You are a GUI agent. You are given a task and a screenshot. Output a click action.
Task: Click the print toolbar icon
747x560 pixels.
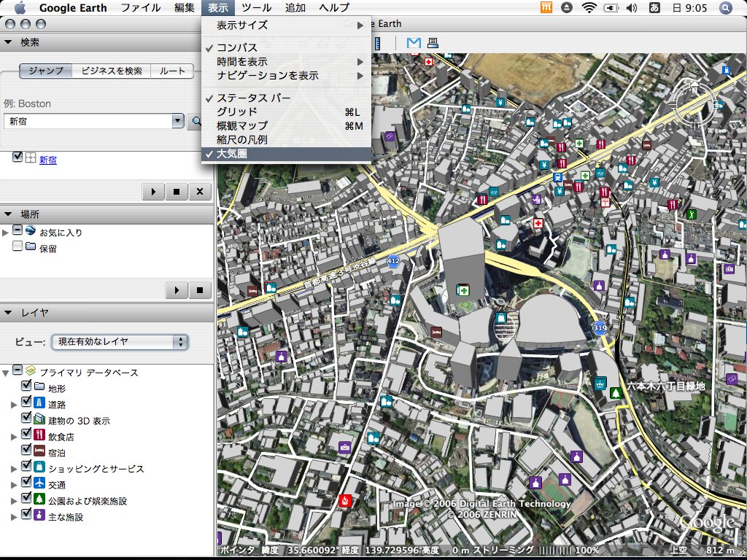[433, 43]
